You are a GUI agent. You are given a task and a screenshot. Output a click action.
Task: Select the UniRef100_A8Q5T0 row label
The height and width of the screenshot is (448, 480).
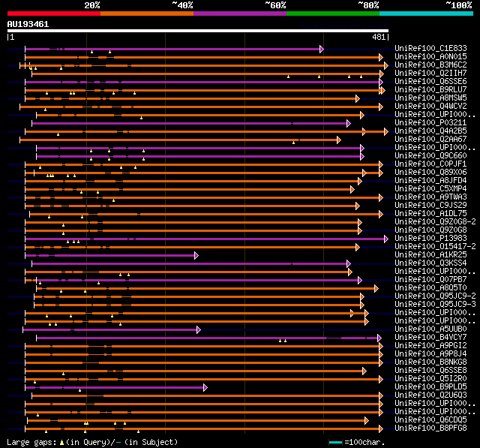(x=430, y=288)
